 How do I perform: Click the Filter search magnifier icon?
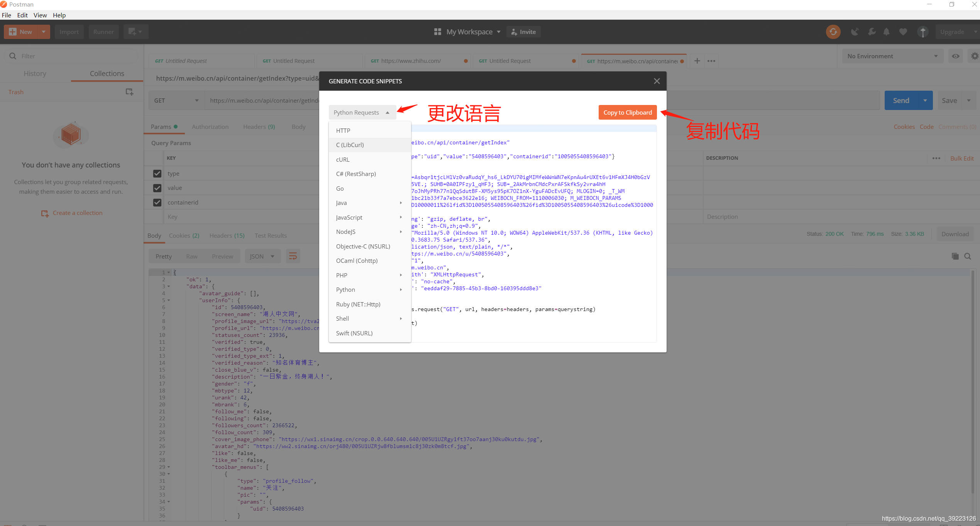coord(13,56)
